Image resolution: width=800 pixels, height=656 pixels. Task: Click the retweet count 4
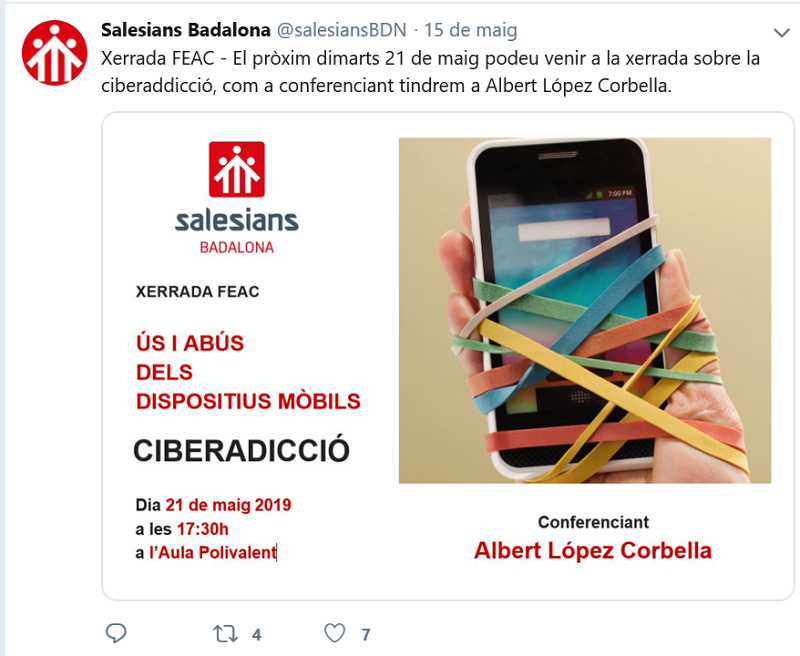pos(257,635)
